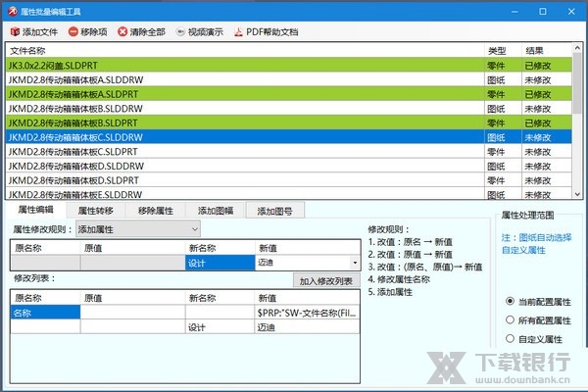Switch to the 移除属性 tab
Viewport: 588px width, 392px height.
tap(156, 211)
